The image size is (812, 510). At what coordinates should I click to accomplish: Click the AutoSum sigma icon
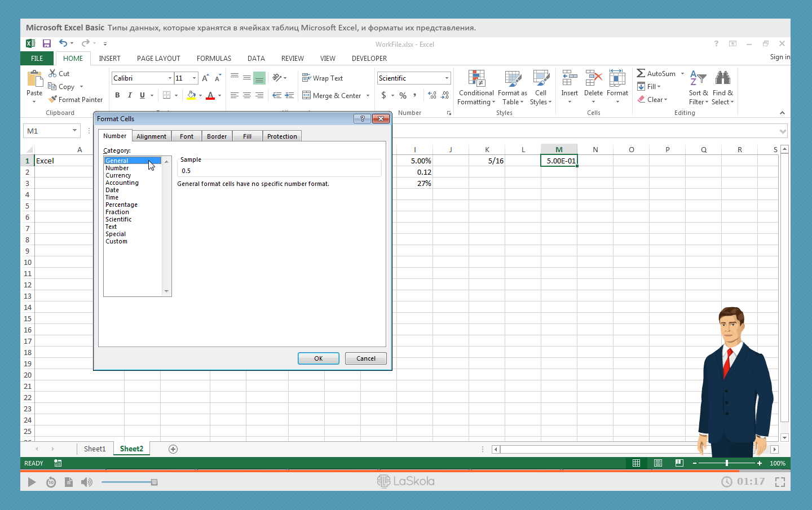(641, 73)
